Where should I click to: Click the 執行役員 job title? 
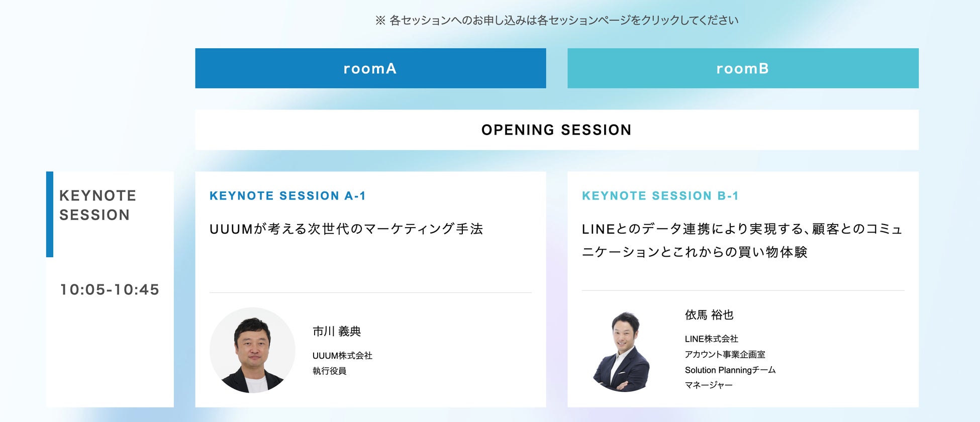coord(329,371)
